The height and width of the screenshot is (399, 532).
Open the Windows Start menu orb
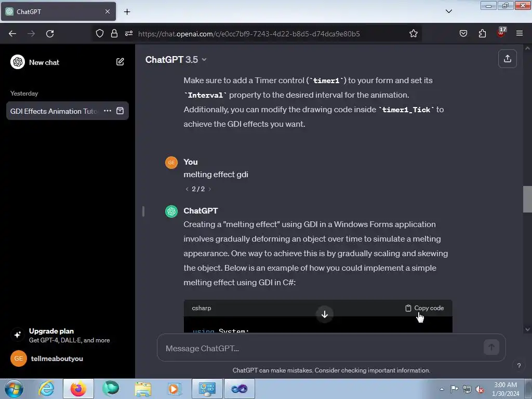(14, 389)
